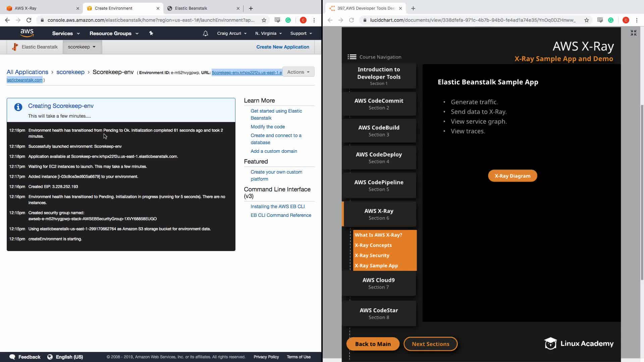The height and width of the screenshot is (362, 644).
Task: Click the X-Ray Diagram button
Action: pyautogui.click(x=512, y=176)
